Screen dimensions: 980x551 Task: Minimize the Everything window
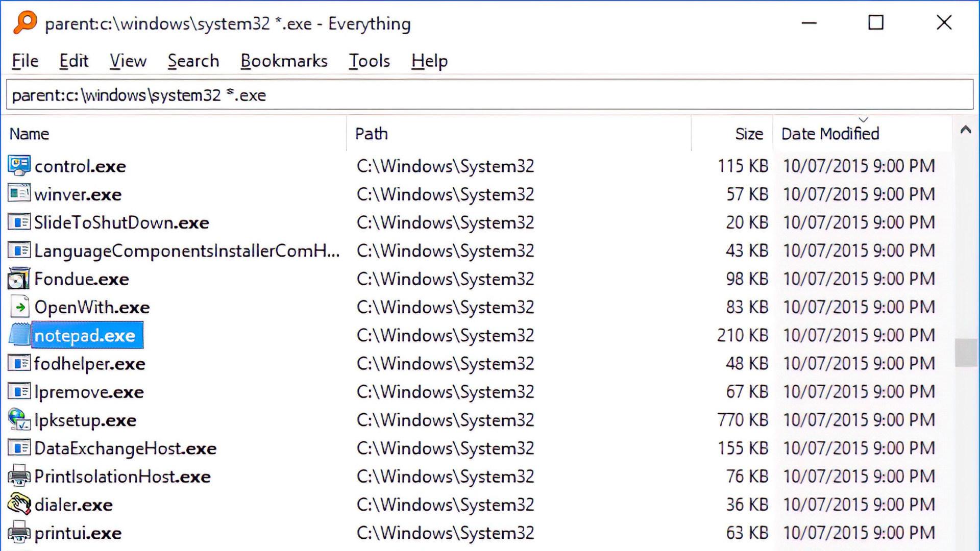tap(809, 23)
